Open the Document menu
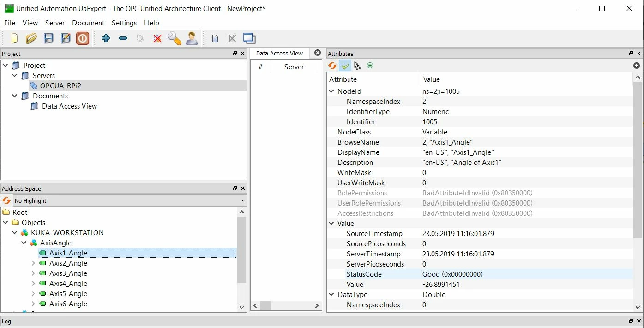644x328 pixels. (88, 23)
